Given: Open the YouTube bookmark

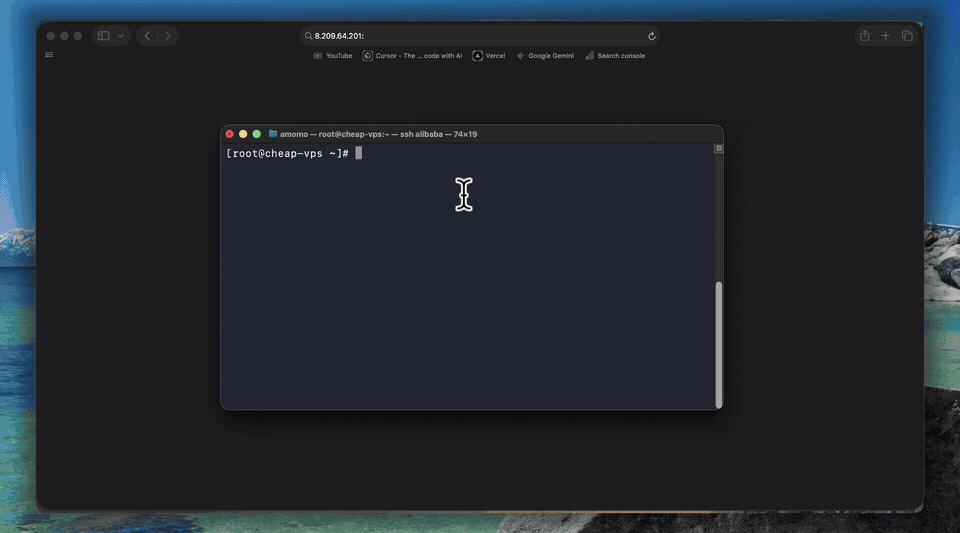Looking at the screenshot, I should click(x=332, y=56).
